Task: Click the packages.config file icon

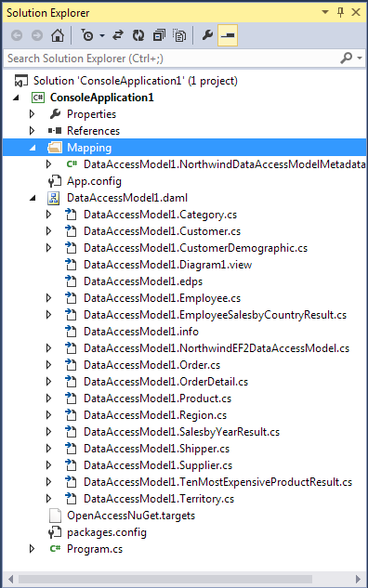Action: (55, 532)
